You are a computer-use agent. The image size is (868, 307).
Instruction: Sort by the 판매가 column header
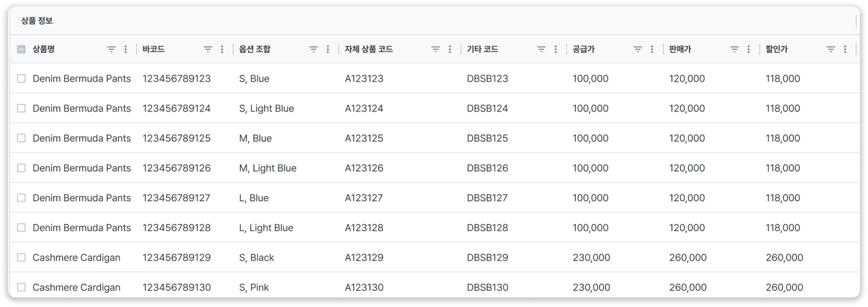[680, 49]
